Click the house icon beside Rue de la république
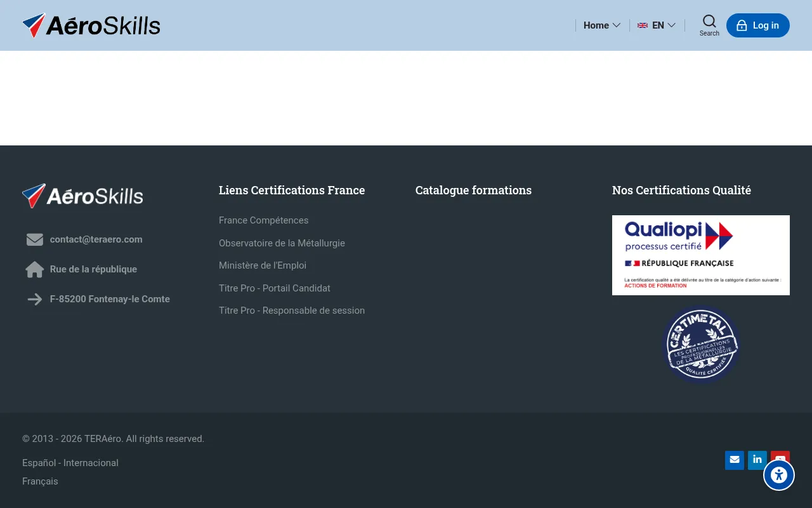This screenshot has height=508, width=812. [x=35, y=269]
